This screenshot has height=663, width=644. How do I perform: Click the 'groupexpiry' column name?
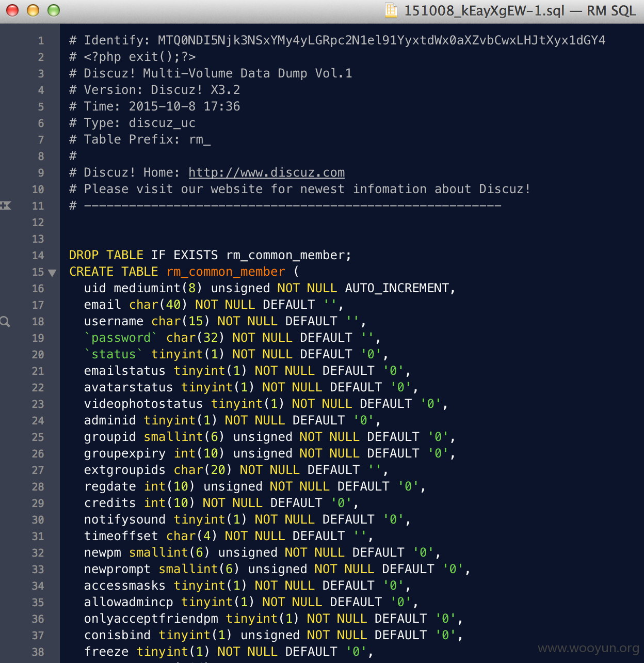[125, 453]
